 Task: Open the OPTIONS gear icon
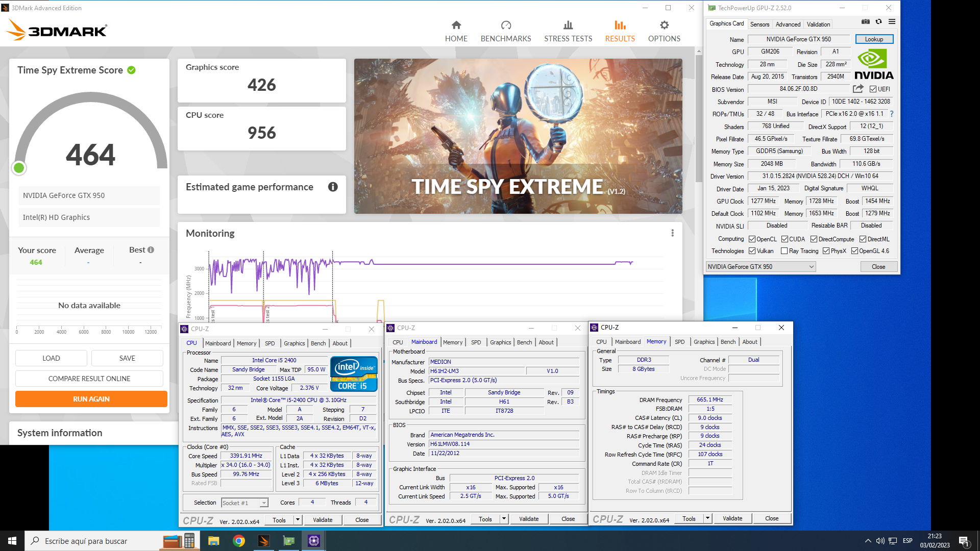coord(664,25)
